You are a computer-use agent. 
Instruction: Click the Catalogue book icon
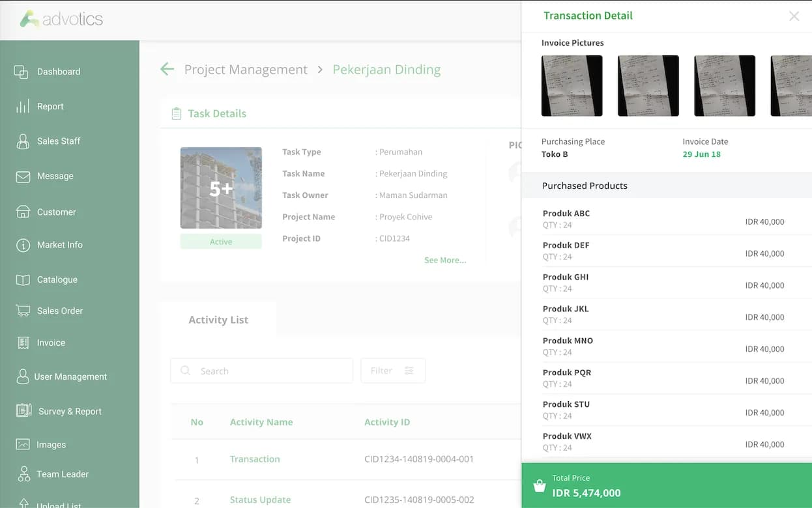[x=23, y=280]
